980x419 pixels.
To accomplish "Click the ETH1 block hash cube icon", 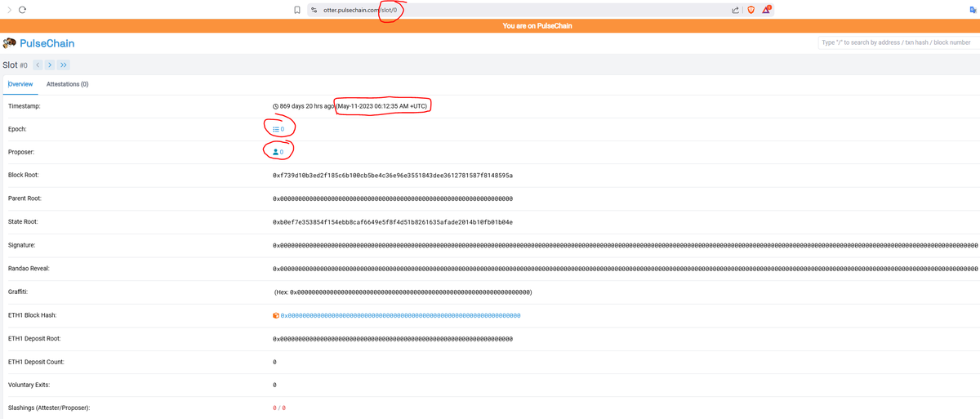I will 276,315.
